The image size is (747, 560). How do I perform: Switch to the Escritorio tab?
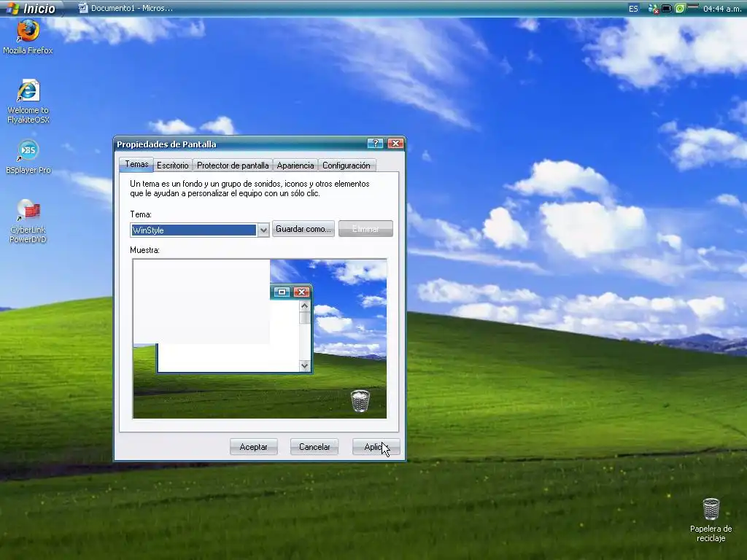(x=172, y=166)
